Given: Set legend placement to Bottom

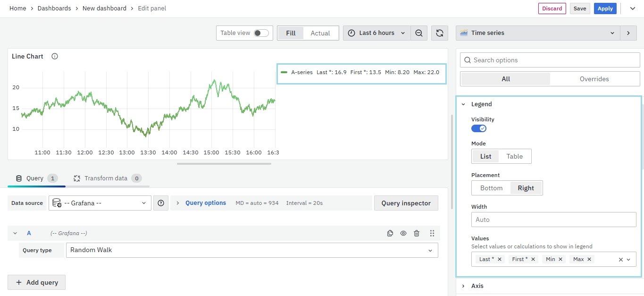Looking at the screenshot, I should [x=491, y=188].
